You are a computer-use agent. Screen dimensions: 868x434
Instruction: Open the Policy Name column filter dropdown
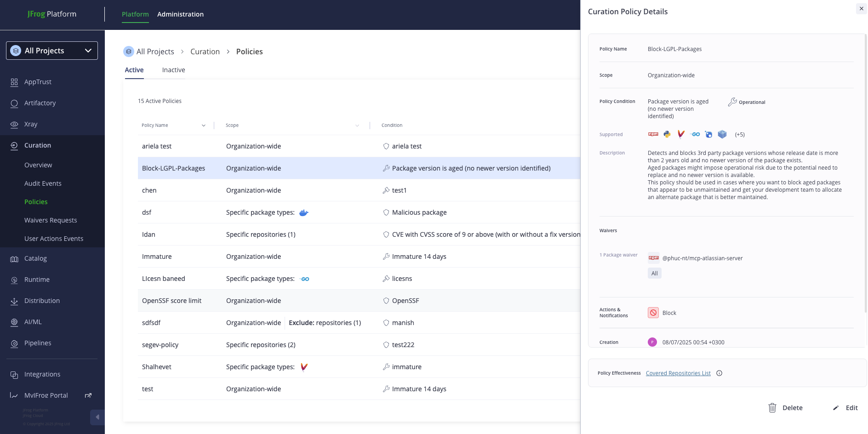(x=204, y=125)
